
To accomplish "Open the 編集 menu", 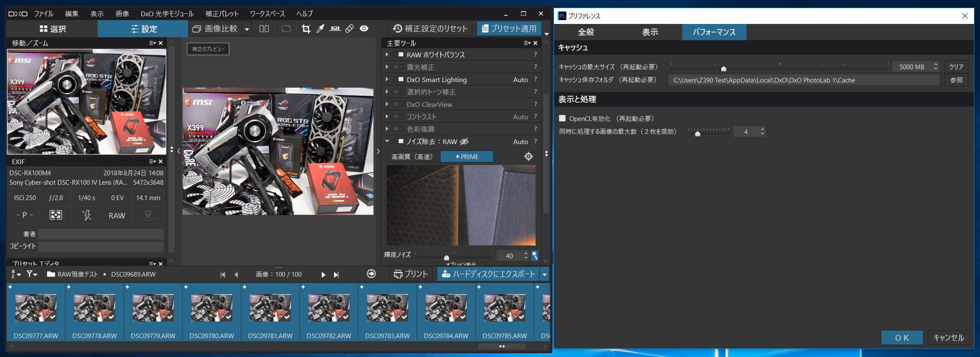I will click(x=72, y=14).
